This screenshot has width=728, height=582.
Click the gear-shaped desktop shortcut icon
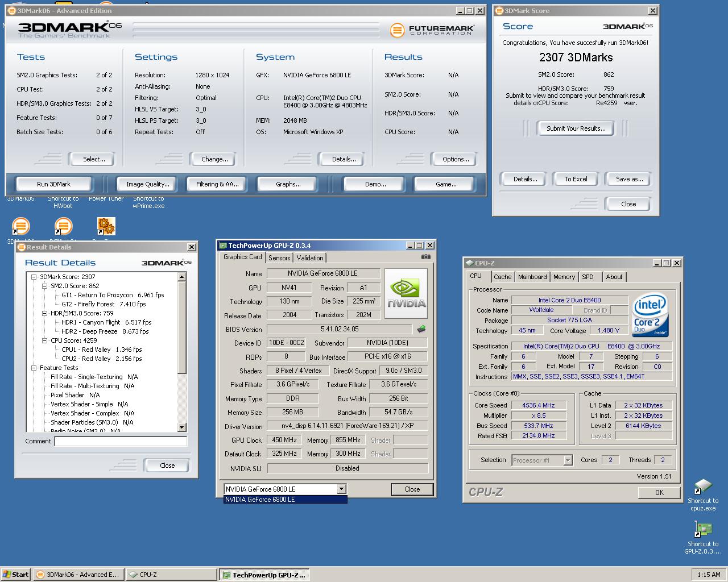pos(106,226)
